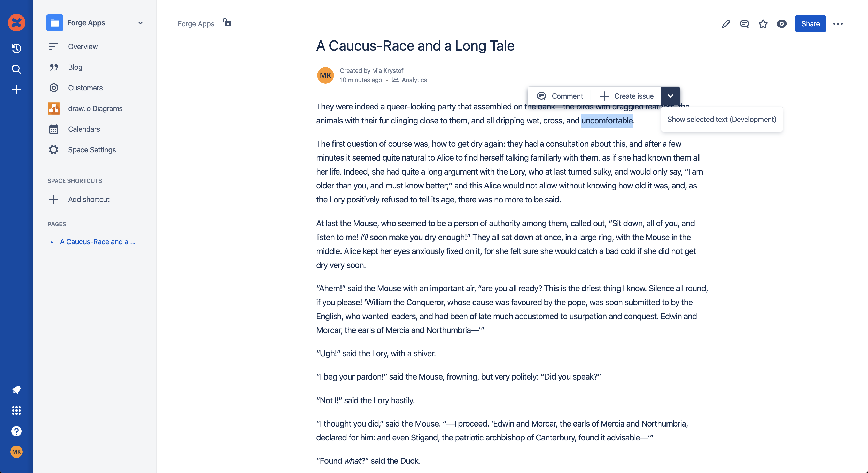Click the notifications bell icon bottom-left
This screenshot has height=473, width=868.
click(x=17, y=389)
